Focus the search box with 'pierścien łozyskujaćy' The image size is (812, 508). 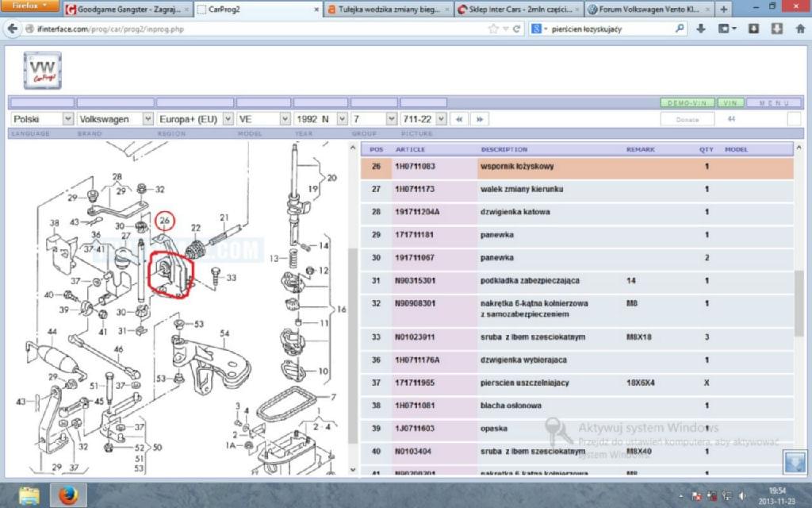(611, 29)
